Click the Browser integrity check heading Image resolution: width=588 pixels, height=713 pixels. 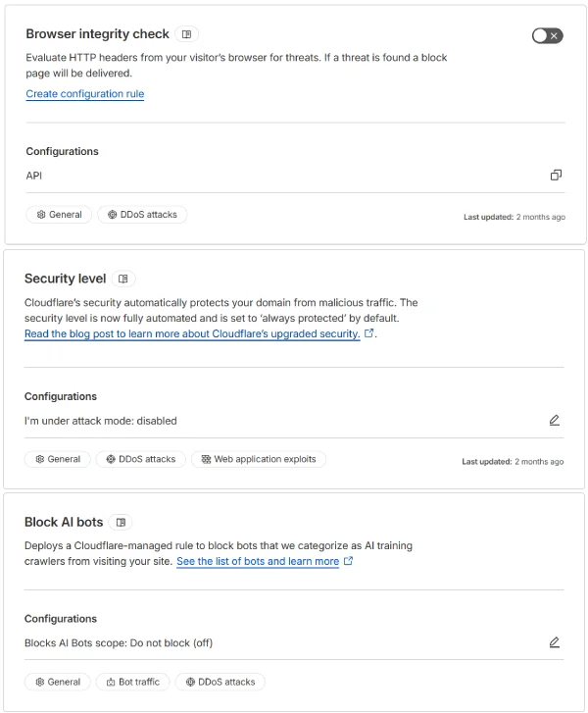coord(97,34)
